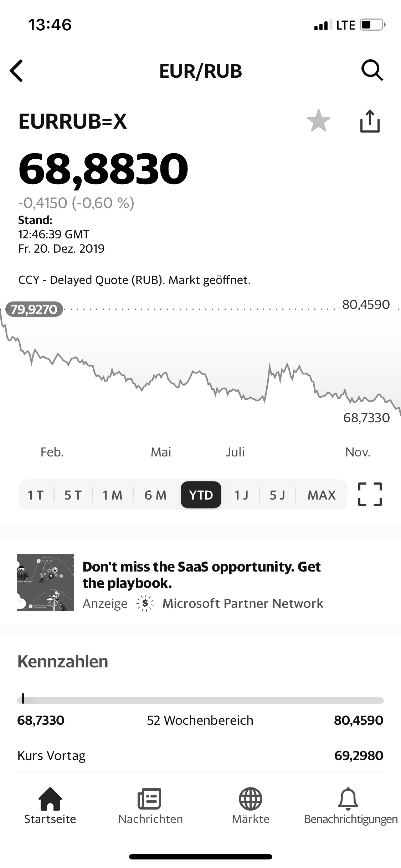
Task: Tap the ad thumbnail image
Action: [45, 582]
